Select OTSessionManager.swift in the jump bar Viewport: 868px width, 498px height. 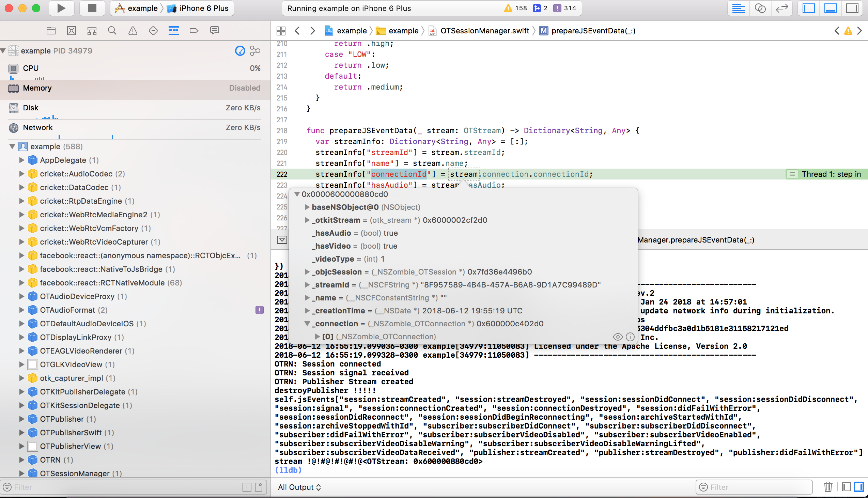(485, 30)
